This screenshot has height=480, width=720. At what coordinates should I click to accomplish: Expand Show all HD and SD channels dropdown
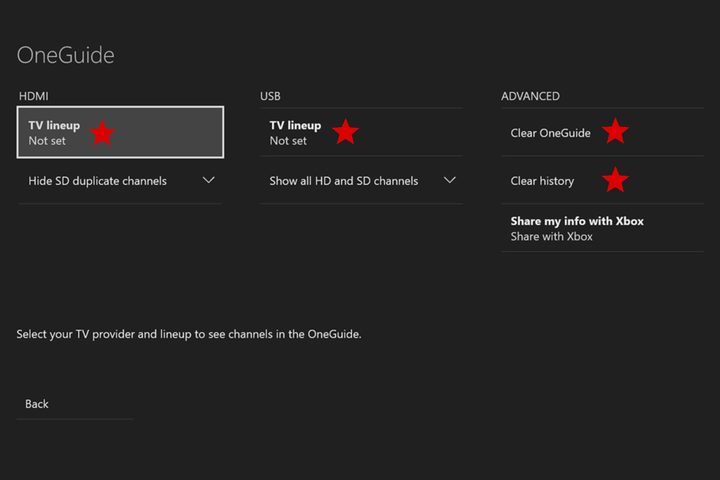(x=361, y=181)
